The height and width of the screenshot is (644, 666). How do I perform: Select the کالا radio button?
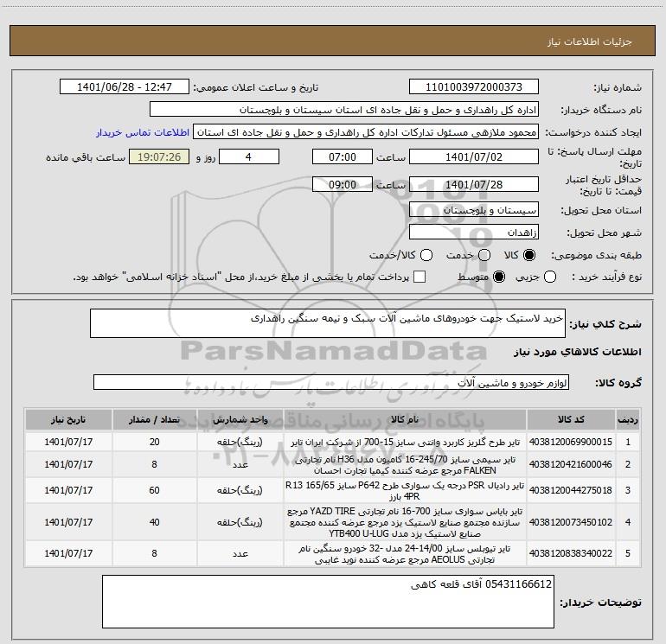(x=529, y=255)
